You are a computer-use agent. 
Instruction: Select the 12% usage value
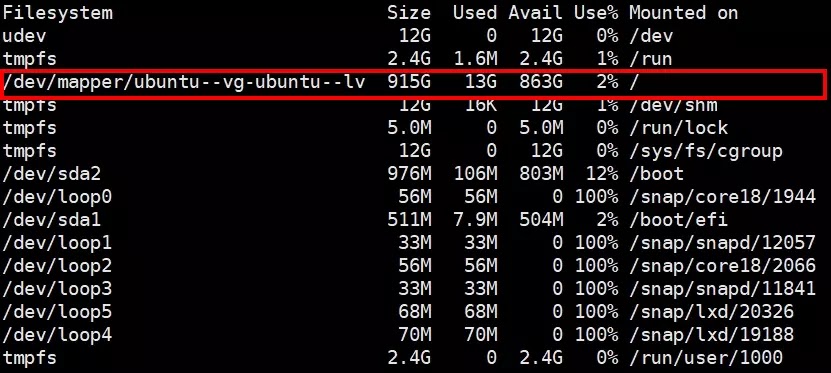[x=602, y=174]
